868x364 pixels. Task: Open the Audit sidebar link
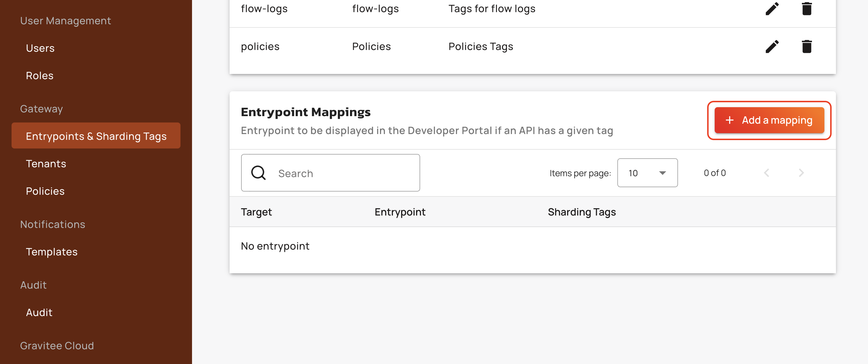39,313
